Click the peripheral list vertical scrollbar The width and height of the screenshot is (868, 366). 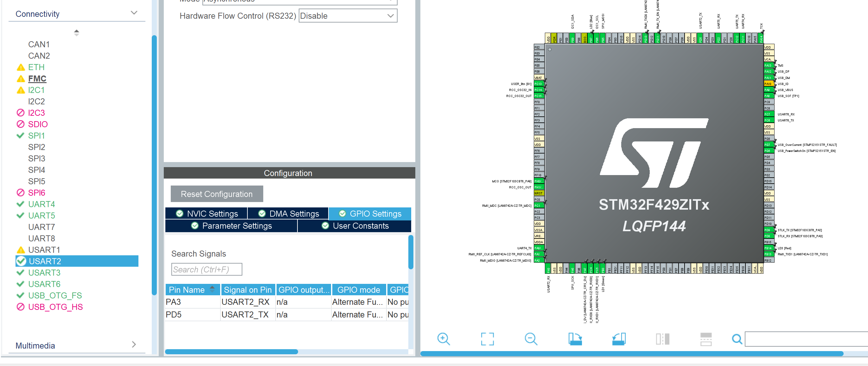[154, 165]
